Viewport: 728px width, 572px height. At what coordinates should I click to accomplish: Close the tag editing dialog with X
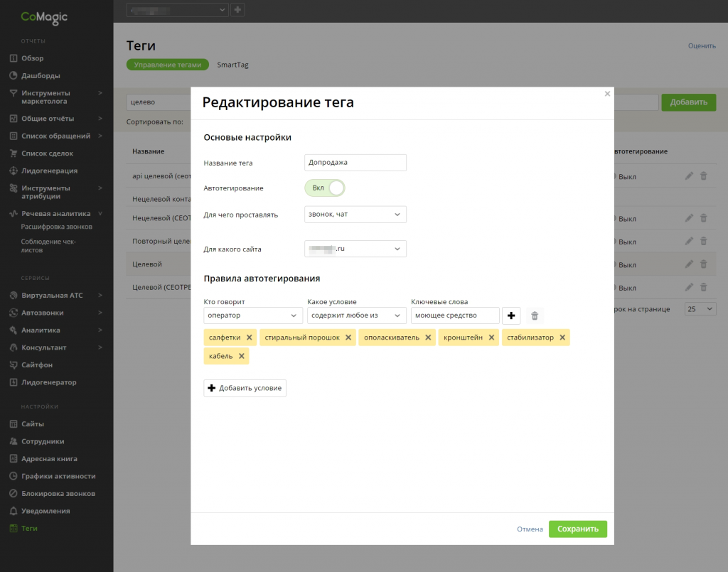607,94
